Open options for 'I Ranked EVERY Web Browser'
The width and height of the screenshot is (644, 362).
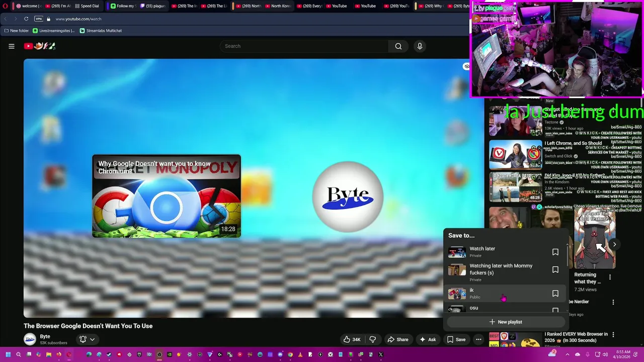pos(613,335)
